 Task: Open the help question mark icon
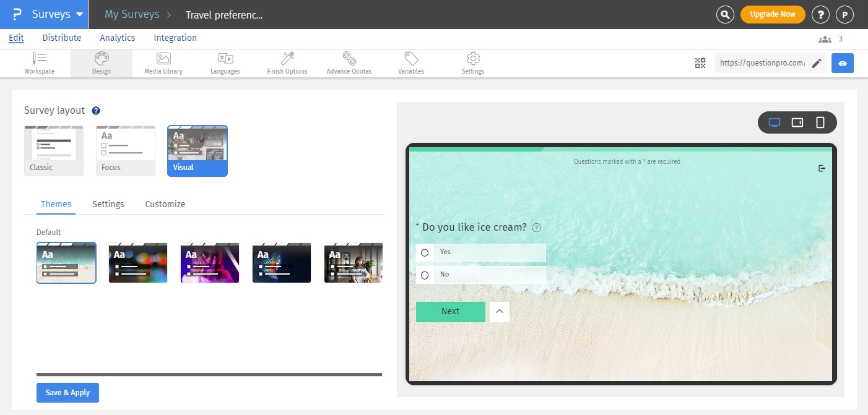pyautogui.click(x=820, y=15)
